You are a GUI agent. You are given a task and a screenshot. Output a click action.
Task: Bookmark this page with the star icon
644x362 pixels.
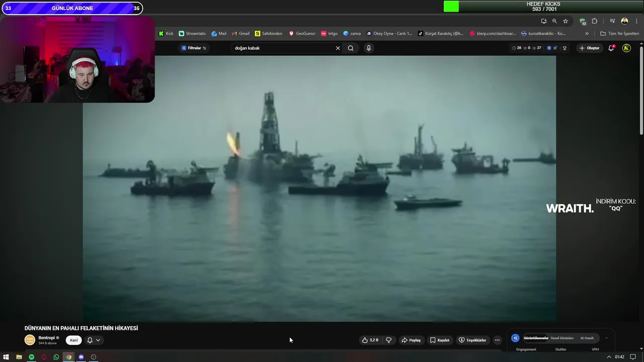pyautogui.click(x=566, y=21)
